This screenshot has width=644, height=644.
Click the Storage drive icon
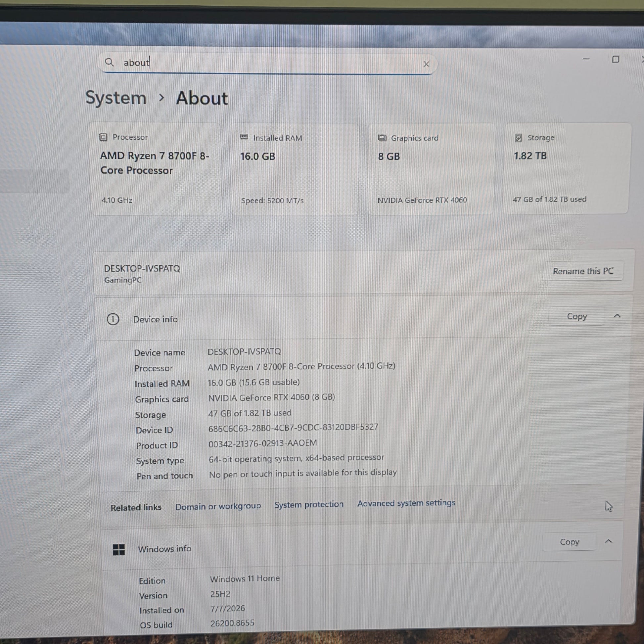point(518,138)
